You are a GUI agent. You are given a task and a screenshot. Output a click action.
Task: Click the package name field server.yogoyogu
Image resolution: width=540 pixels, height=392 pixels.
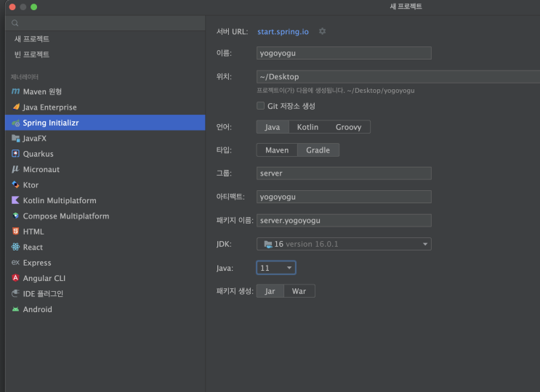344,221
